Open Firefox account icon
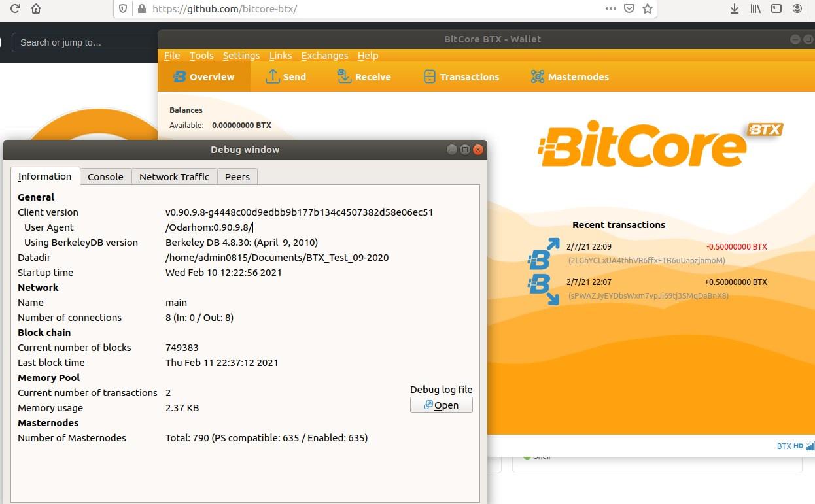Image resolution: width=815 pixels, height=504 pixels. pos(797,9)
